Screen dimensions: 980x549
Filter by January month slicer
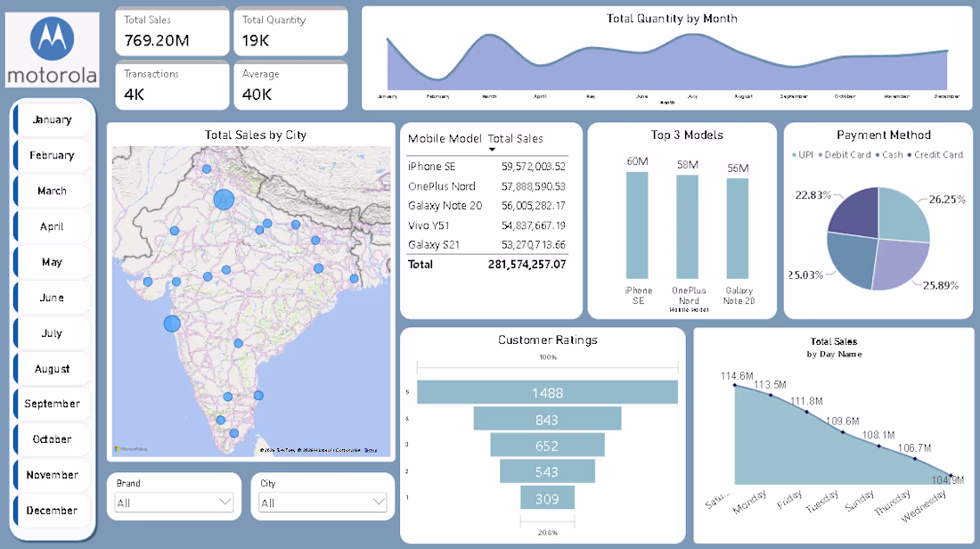click(53, 119)
